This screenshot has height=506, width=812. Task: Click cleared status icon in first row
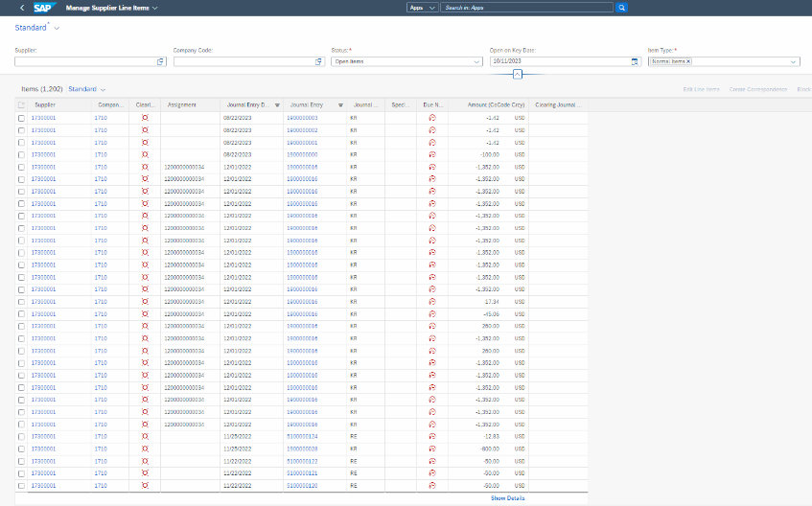click(145, 117)
